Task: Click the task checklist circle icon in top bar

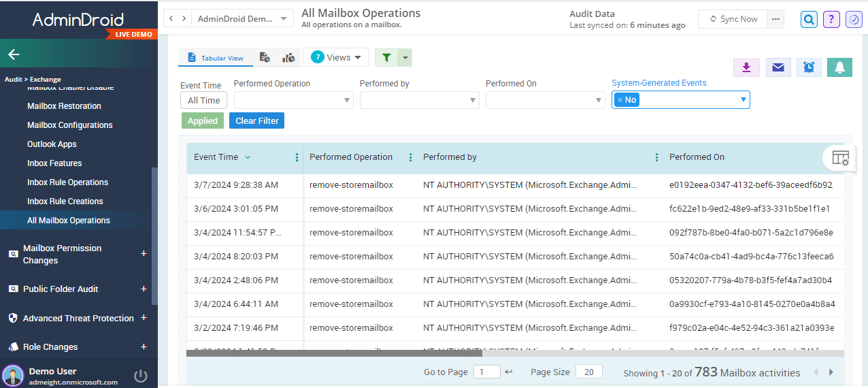Action: (854, 19)
